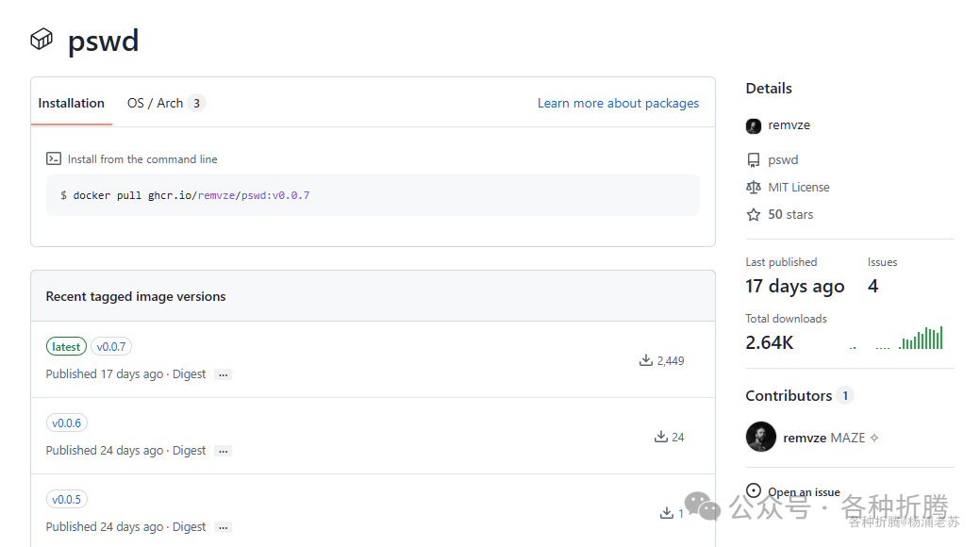Open the v0.0.5 version tag

pyautogui.click(x=67, y=500)
